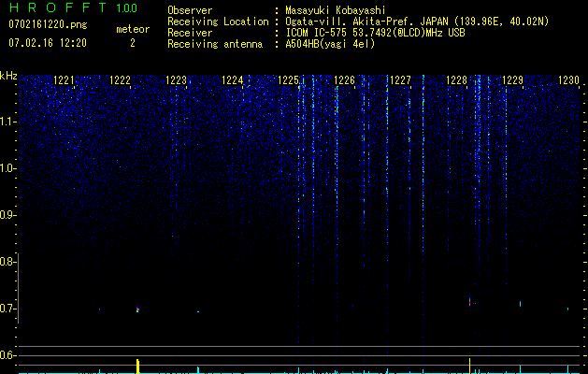Viewport: 588px width, 374px height.
Task: Click the 1.0 kHz axis label
Action: tap(7, 168)
